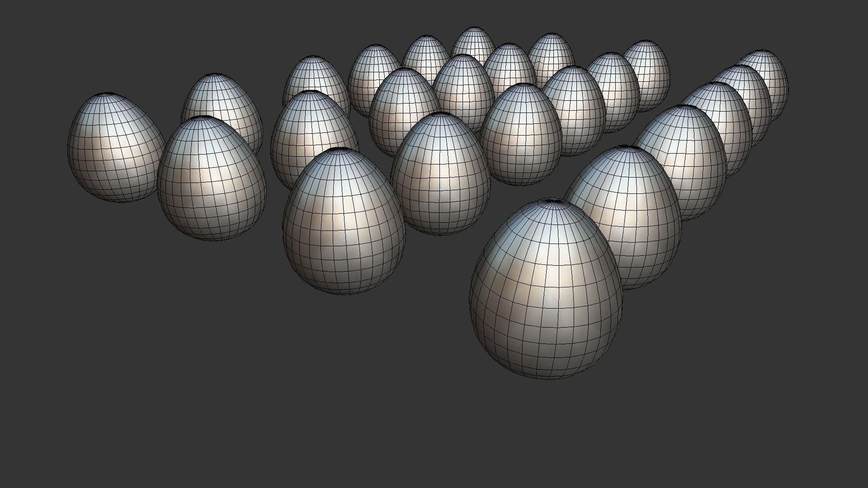Select the largest egg nearest the camera
The height and width of the screenshot is (488, 868).
click(x=546, y=289)
